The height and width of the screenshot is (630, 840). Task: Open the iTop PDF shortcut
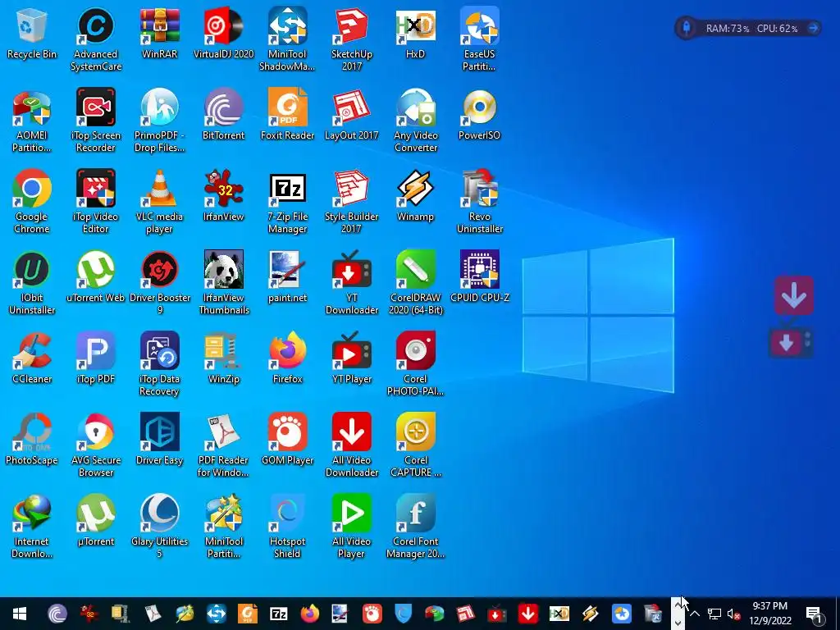(96, 358)
